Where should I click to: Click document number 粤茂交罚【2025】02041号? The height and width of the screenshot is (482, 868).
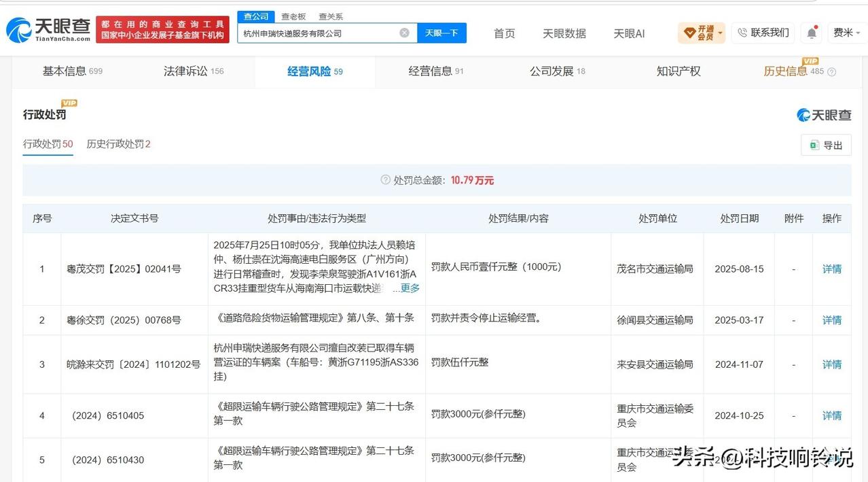click(124, 269)
